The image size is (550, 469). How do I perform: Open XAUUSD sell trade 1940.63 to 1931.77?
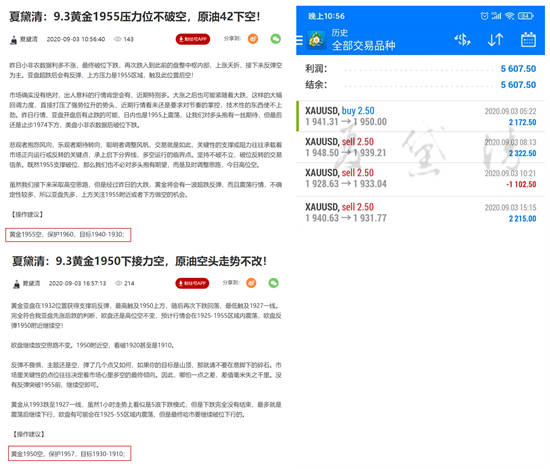point(420,212)
